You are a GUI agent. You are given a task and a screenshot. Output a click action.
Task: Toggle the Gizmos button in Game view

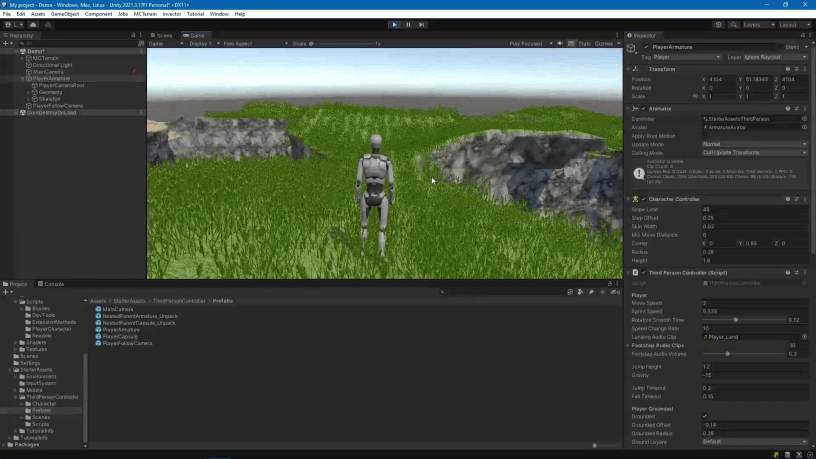[604, 44]
